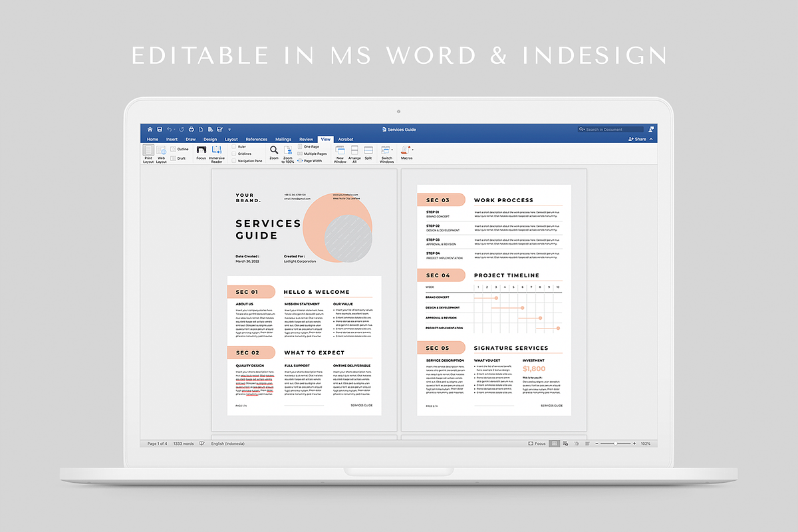Collapse the ribbon with the chevron

pos(652,139)
